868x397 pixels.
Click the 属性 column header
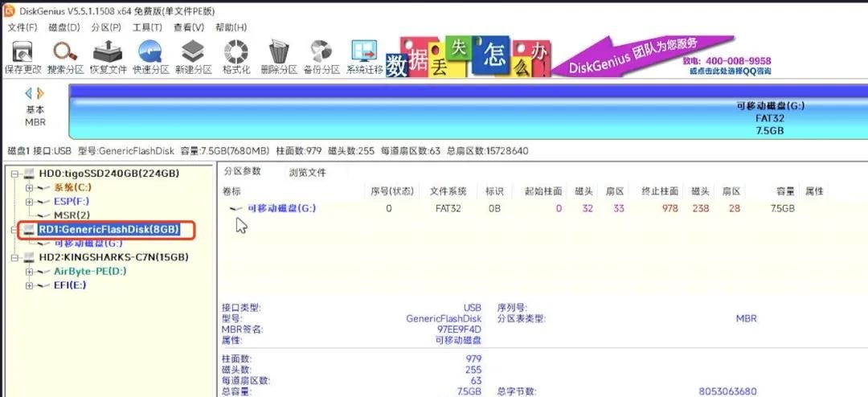(x=814, y=191)
